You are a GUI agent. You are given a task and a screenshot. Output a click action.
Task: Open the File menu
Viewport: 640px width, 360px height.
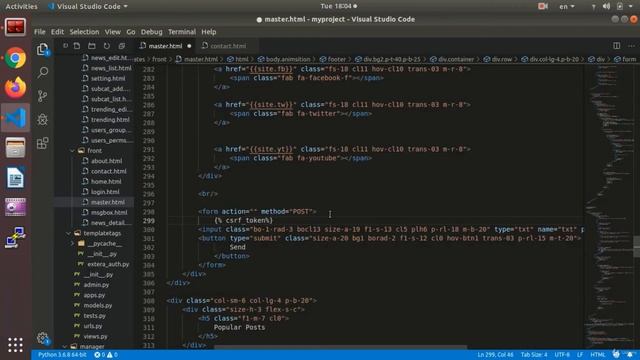click(x=40, y=32)
